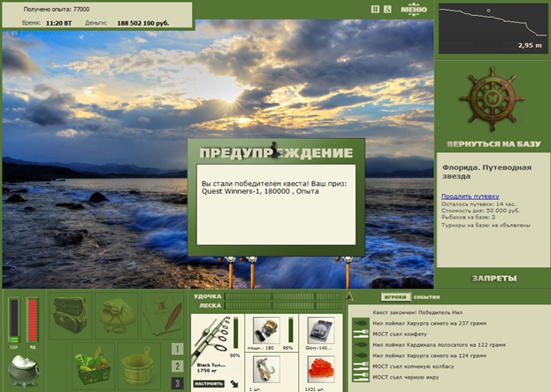The width and height of the screenshot is (551, 392).
Task: Click the reel with мощн.: 180
Action: coord(266,331)
